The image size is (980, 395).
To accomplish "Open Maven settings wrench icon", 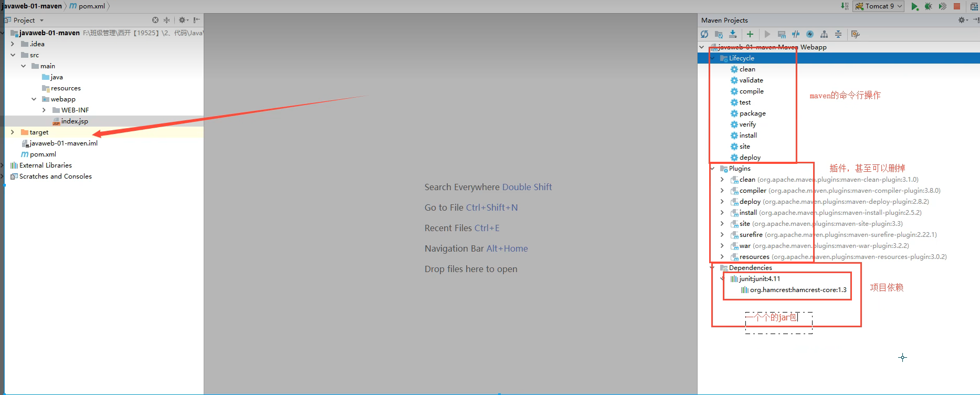I will coord(856,34).
